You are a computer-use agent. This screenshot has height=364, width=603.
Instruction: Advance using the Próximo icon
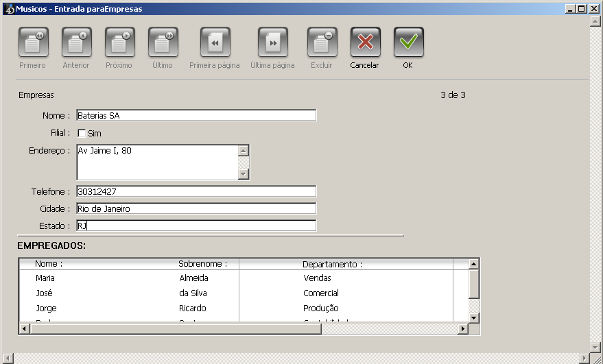click(x=119, y=43)
